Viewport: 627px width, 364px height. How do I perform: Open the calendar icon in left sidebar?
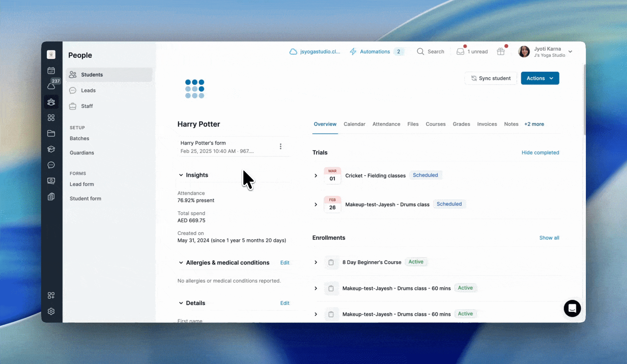point(51,70)
